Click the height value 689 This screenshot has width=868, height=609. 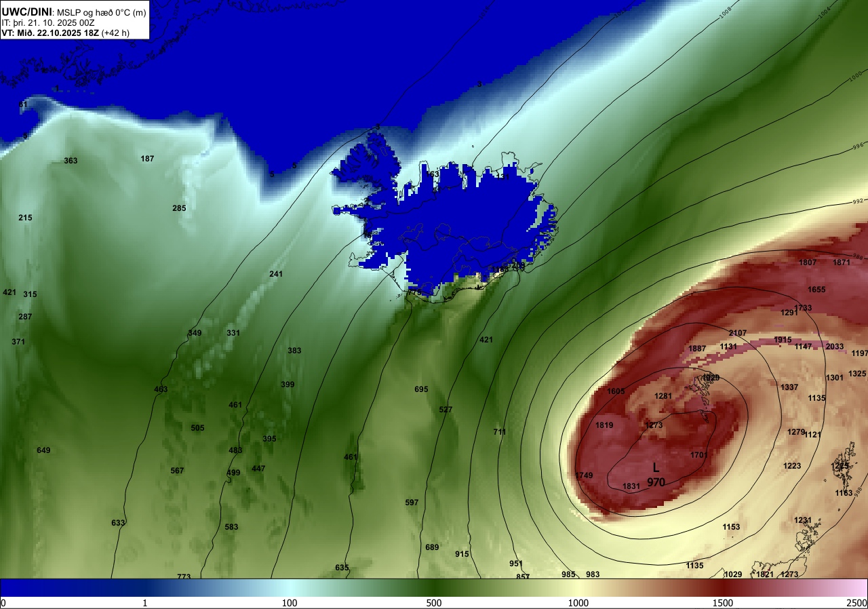tap(432, 547)
